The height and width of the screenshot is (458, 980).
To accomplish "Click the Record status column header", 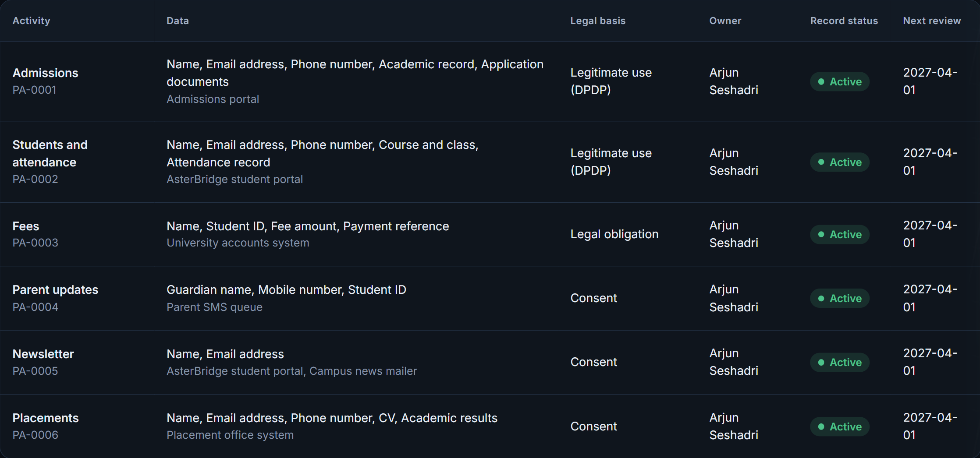I will tap(844, 21).
